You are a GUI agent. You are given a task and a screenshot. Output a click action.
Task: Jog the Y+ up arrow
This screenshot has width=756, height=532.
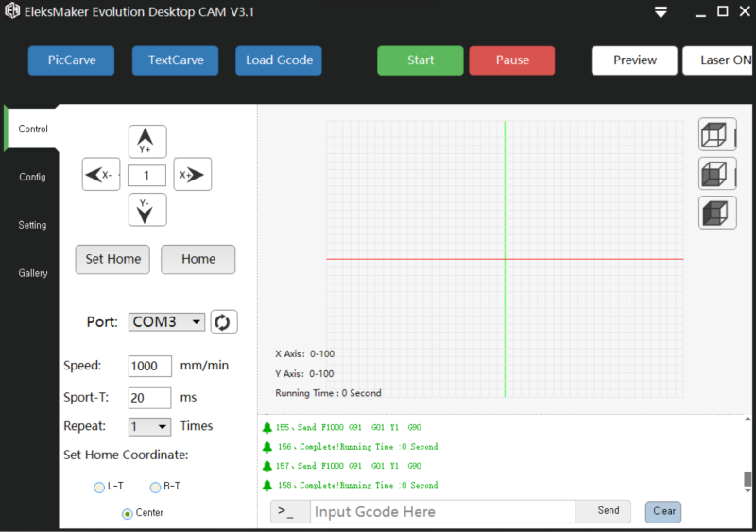[147, 142]
